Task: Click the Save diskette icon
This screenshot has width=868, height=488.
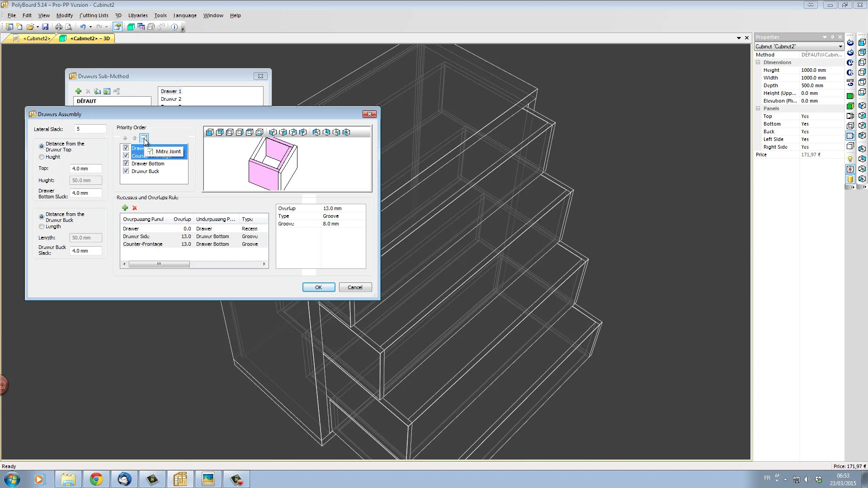Action: tap(45, 27)
